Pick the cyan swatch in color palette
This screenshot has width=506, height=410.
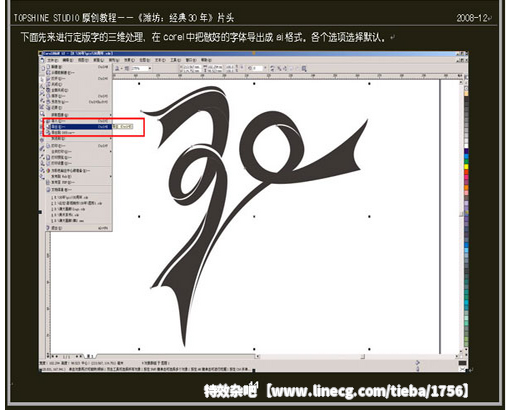click(x=466, y=303)
